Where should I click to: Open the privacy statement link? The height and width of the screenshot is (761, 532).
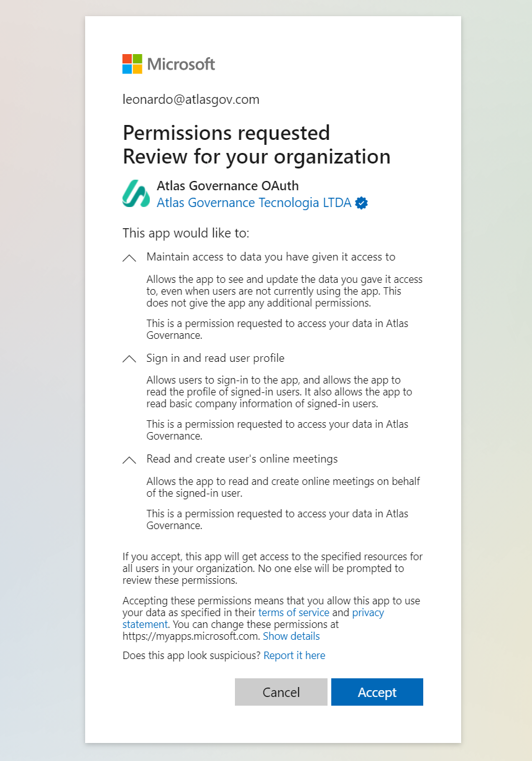(253, 618)
